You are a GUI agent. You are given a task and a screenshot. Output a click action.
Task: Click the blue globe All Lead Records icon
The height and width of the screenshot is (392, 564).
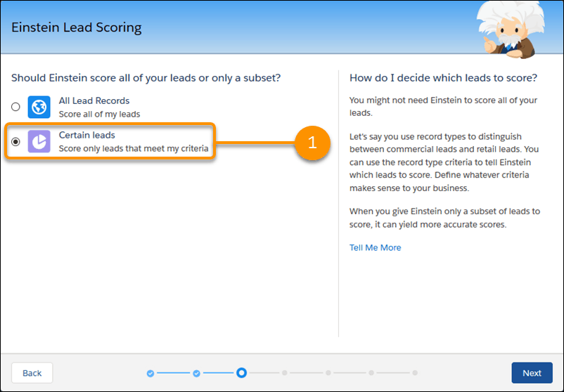click(x=39, y=107)
